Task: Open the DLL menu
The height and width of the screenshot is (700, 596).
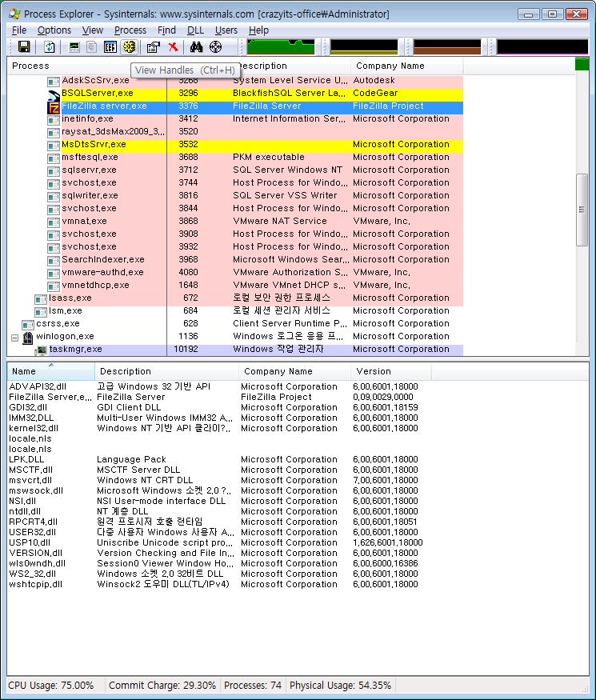Action: click(x=195, y=30)
